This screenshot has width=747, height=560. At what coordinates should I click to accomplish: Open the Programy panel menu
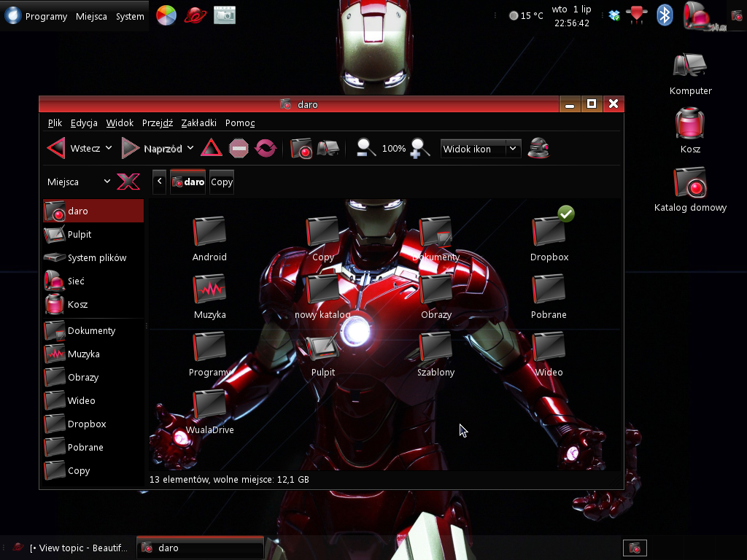46,16
